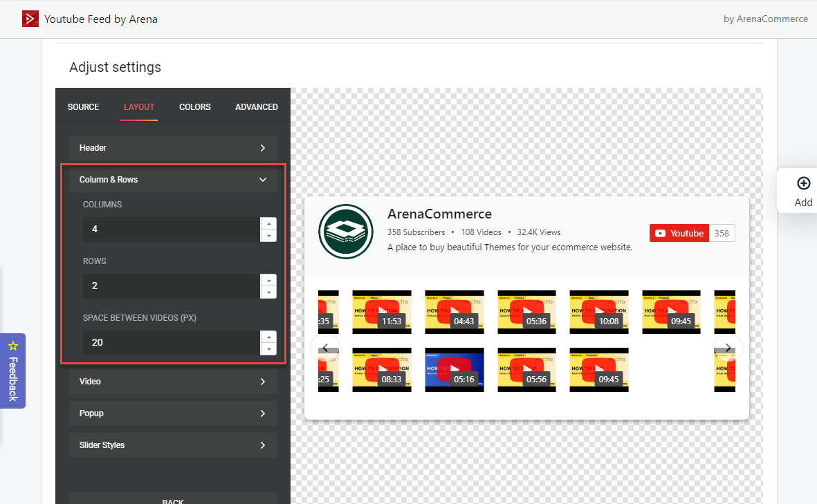Click the ROWS number input field
This screenshot has width=817, height=504.
pyautogui.click(x=171, y=286)
